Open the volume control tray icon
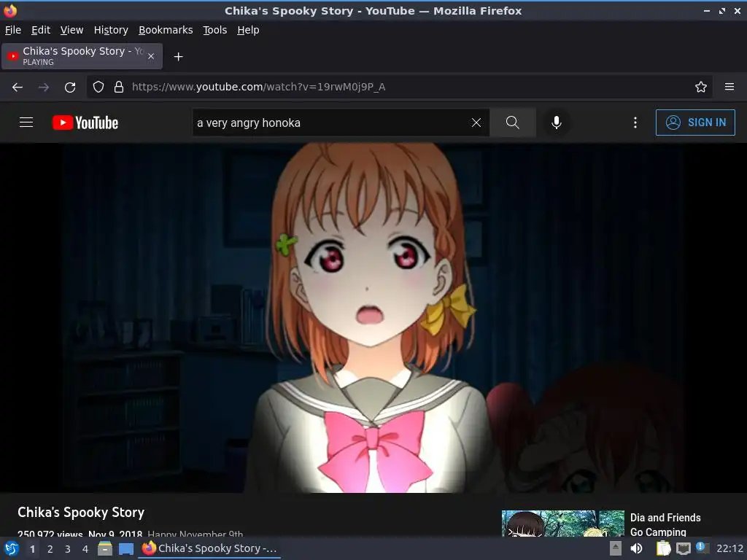The width and height of the screenshot is (747, 560). 636,548
